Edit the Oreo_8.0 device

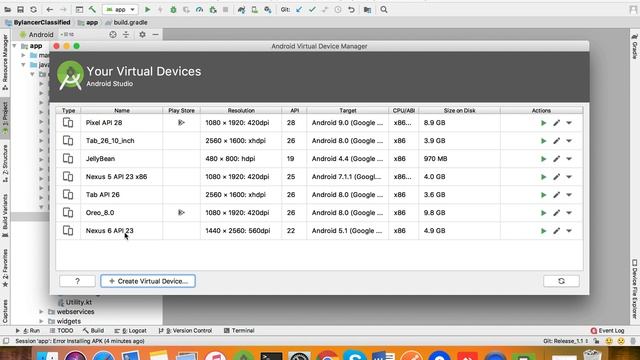pos(556,213)
